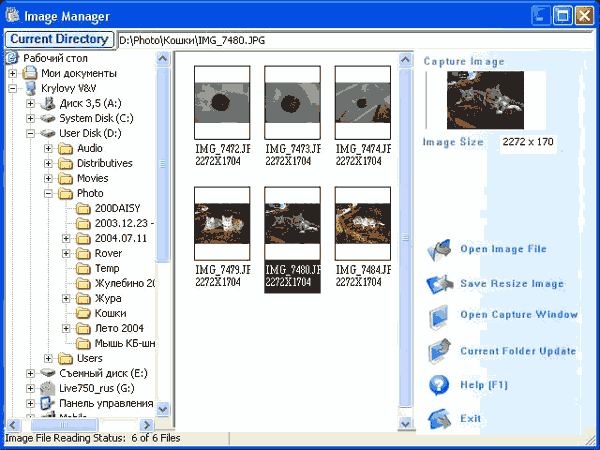Click the Save Resize Image icon
Screen dimensions: 600x450
[440, 284]
